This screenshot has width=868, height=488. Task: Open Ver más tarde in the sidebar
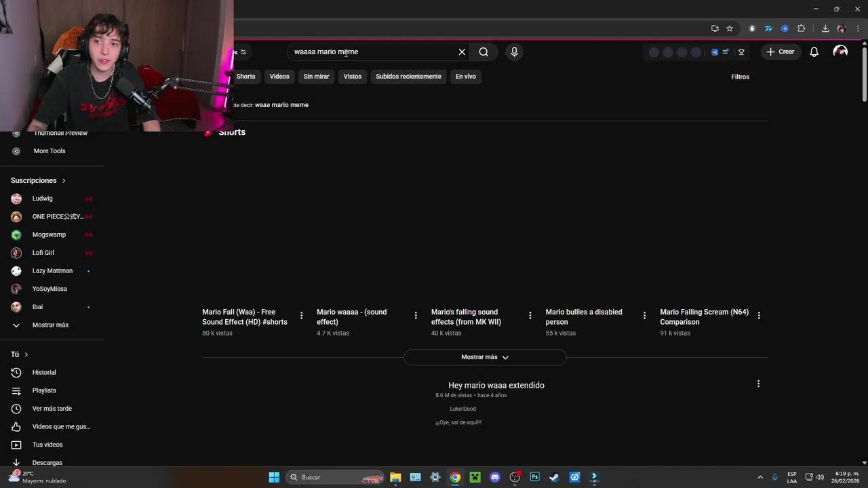(52, 409)
